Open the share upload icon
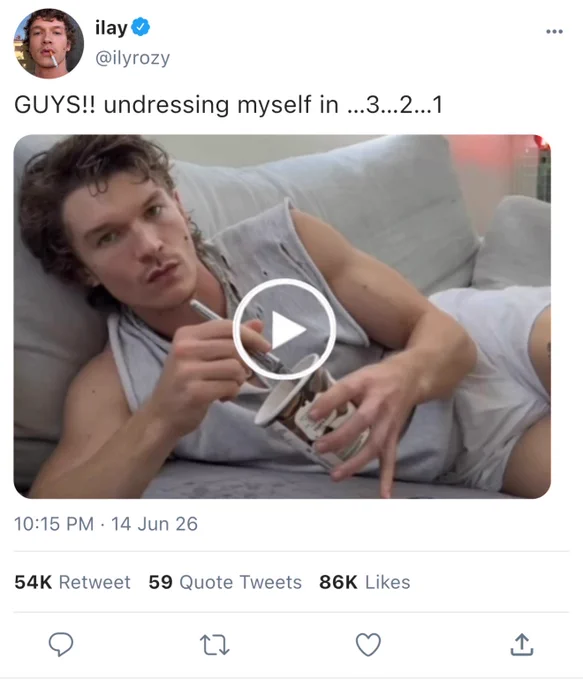The image size is (583, 680). (521, 644)
